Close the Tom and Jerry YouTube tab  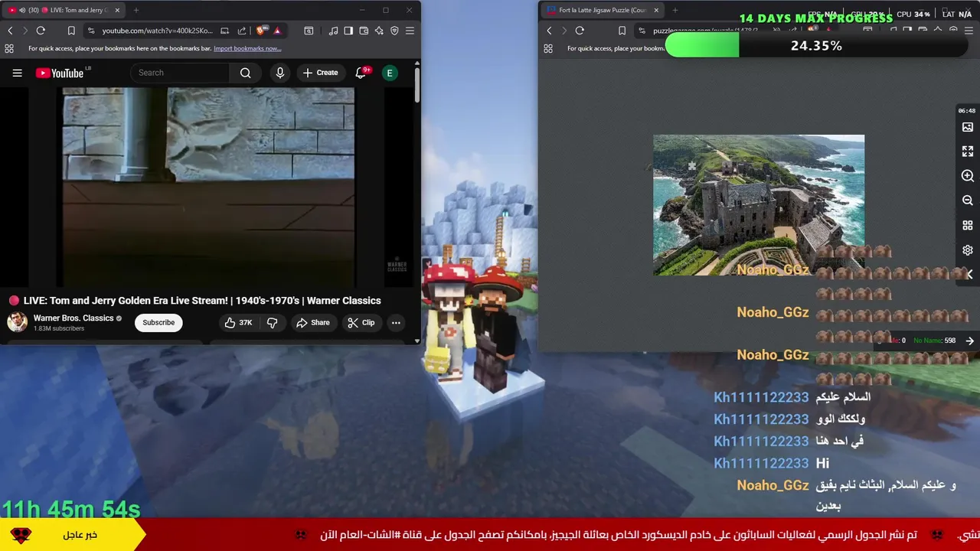coord(117,10)
